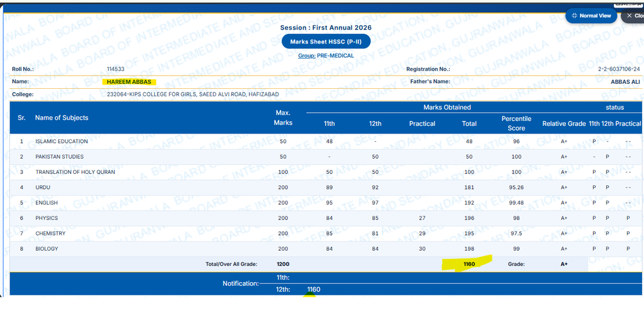Select PAKISTAN STUDIES subject row

(325, 157)
